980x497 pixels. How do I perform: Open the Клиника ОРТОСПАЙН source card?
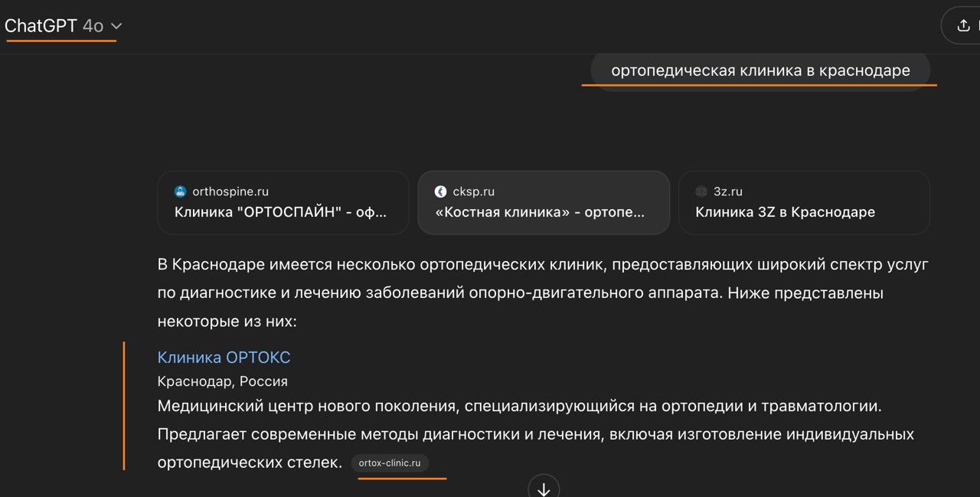pyautogui.click(x=283, y=202)
